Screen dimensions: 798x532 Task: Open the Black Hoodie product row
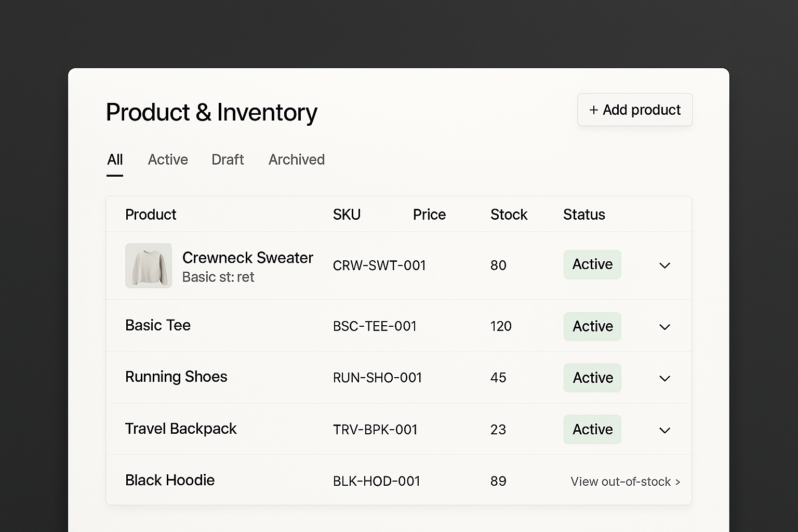coord(170,480)
